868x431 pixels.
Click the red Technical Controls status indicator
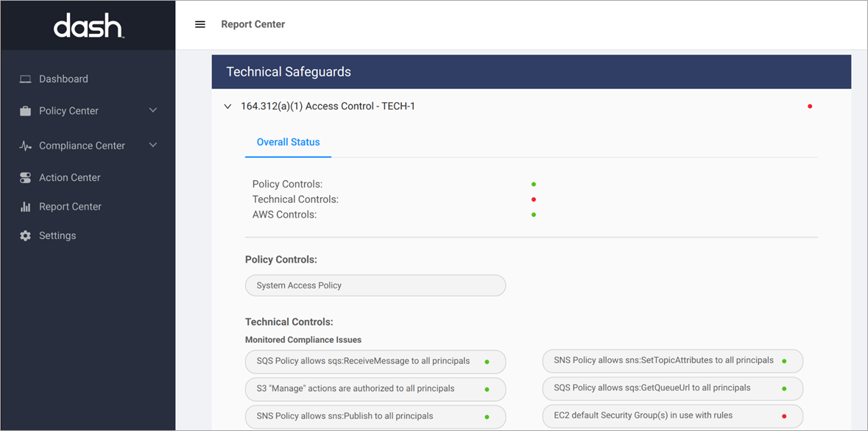tap(534, 199)
